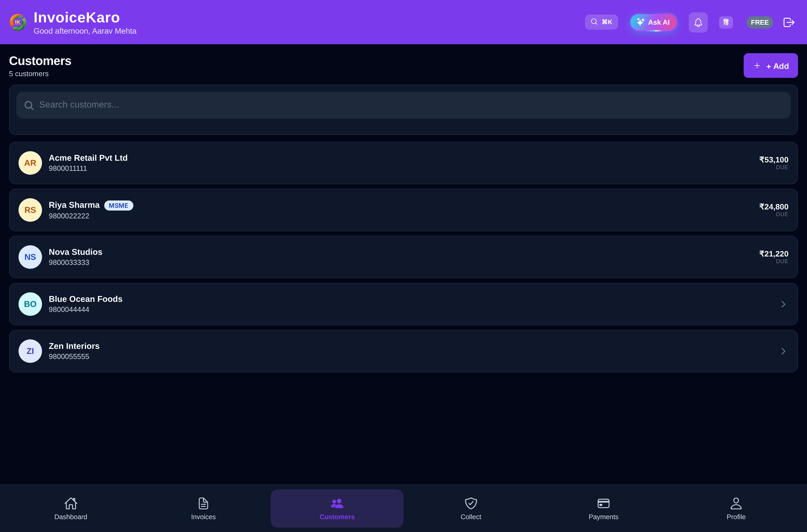Open notifications bell icon
The height and width of the screenshot is (532, 807).
(x=698, y=22)
